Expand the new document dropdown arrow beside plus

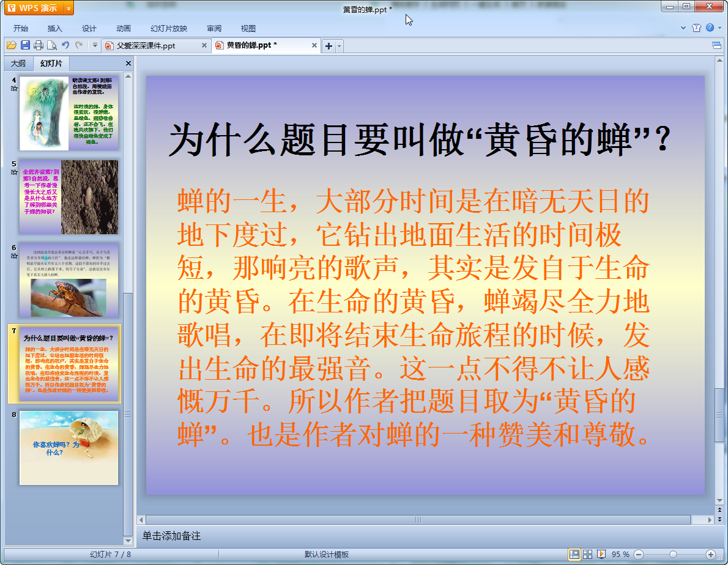tap(340, 46)
